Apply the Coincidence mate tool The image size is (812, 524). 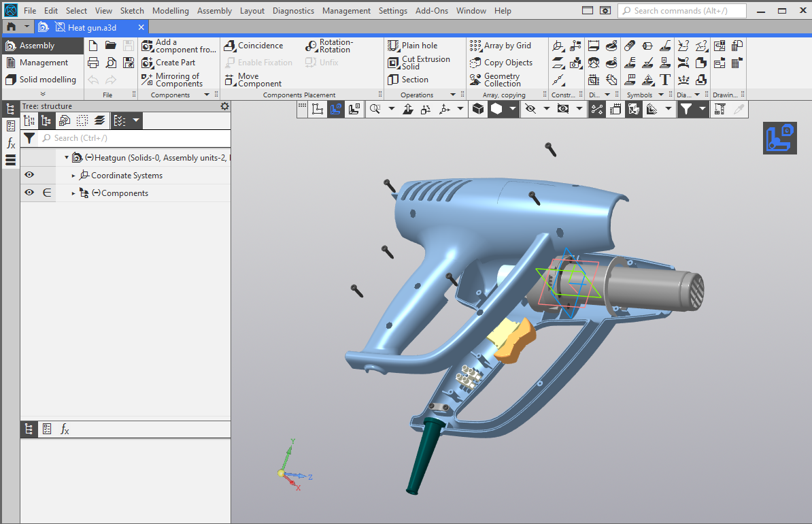pyautogui.click(x=254, y=46)
